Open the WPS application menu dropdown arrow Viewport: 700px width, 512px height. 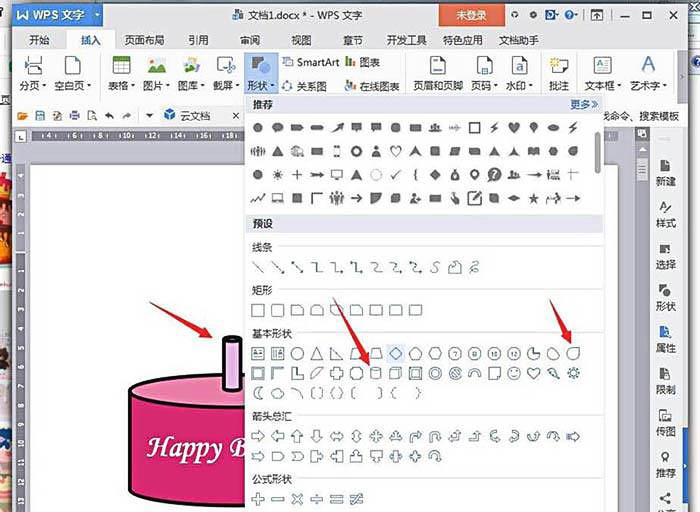[x=97, y=15]
